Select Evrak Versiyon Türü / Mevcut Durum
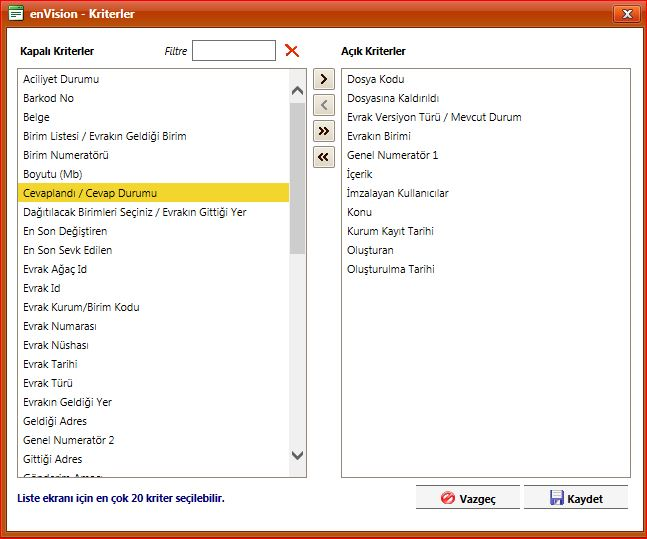 pyautogui.click(x=486, y=117)
